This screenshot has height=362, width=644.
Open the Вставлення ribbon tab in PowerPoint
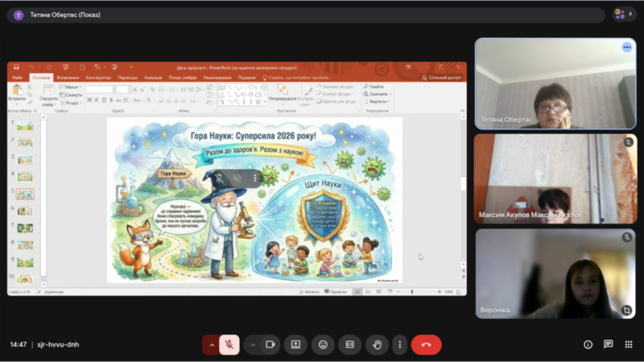click(68, 77)
